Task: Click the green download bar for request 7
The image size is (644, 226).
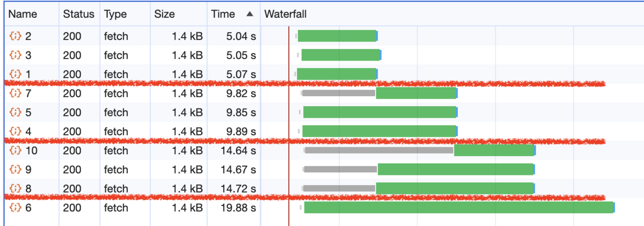Action: [416, 93]
